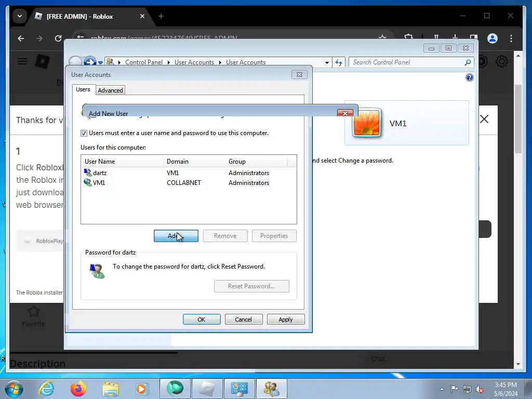Screen dimensions: 532x399
Task: Click Control Panel breadcrumb segment
Action: point(144,62)
